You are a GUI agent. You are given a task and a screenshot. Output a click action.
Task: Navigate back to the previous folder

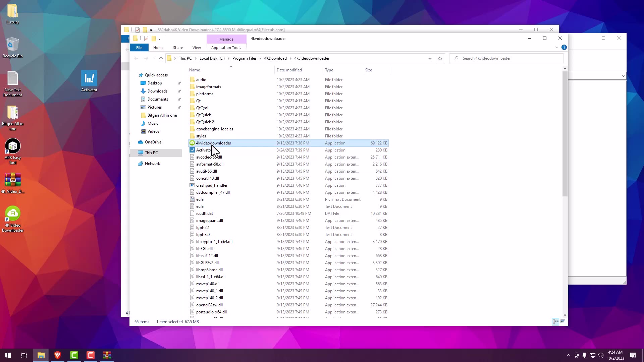[x=136, y=58]
